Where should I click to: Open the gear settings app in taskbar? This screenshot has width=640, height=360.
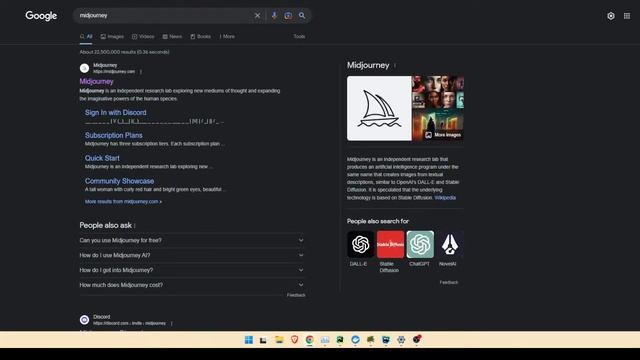coord(401,340)
